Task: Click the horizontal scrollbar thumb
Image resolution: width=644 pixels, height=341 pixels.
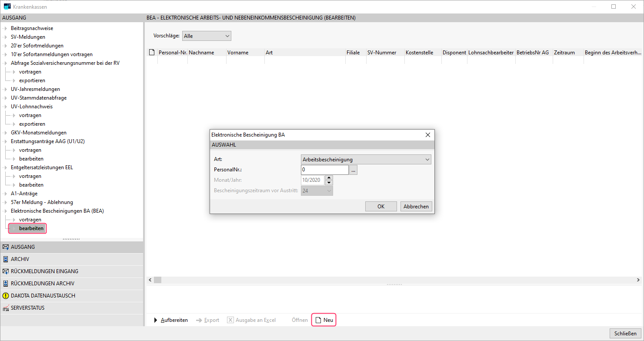Action: (157, 280)
